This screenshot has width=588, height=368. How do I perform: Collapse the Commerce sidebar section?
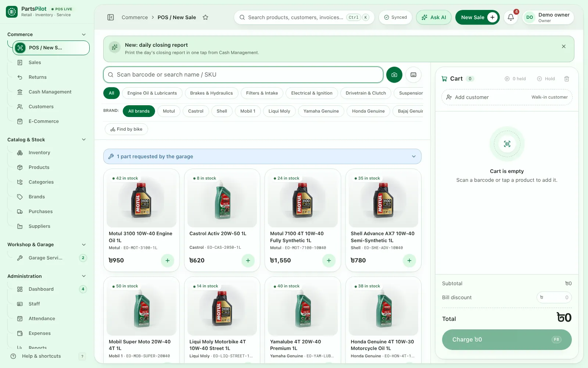pyautogui.click(x=84, y=35)
